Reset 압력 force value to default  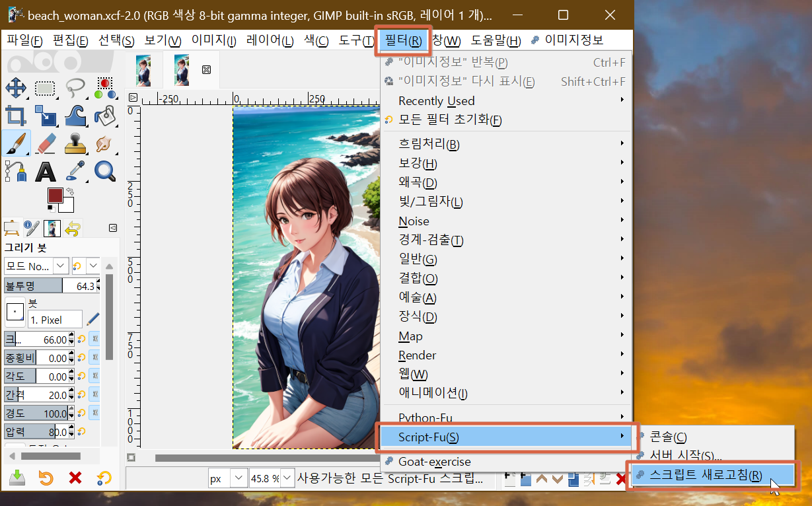[82, 432]
